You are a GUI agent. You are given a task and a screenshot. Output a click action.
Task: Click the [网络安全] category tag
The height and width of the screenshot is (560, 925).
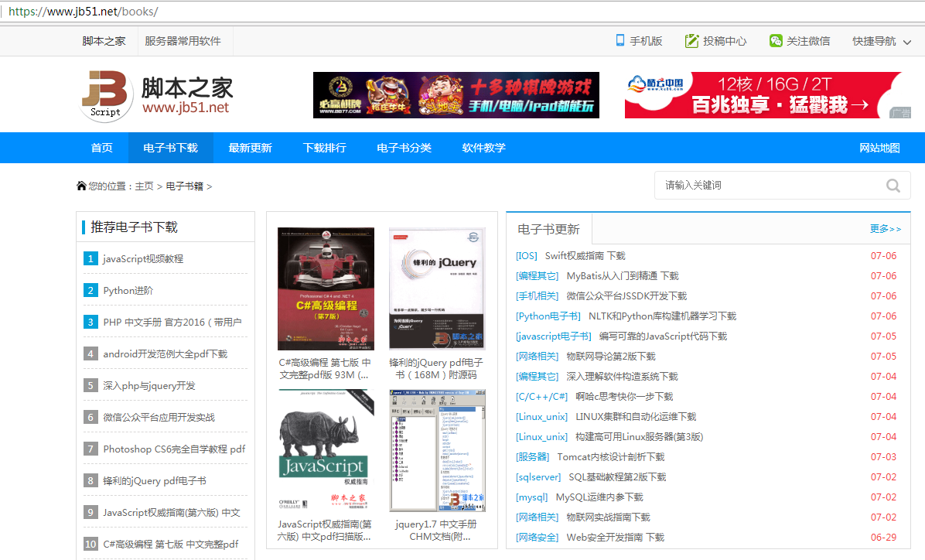click(x=537, y=537)
